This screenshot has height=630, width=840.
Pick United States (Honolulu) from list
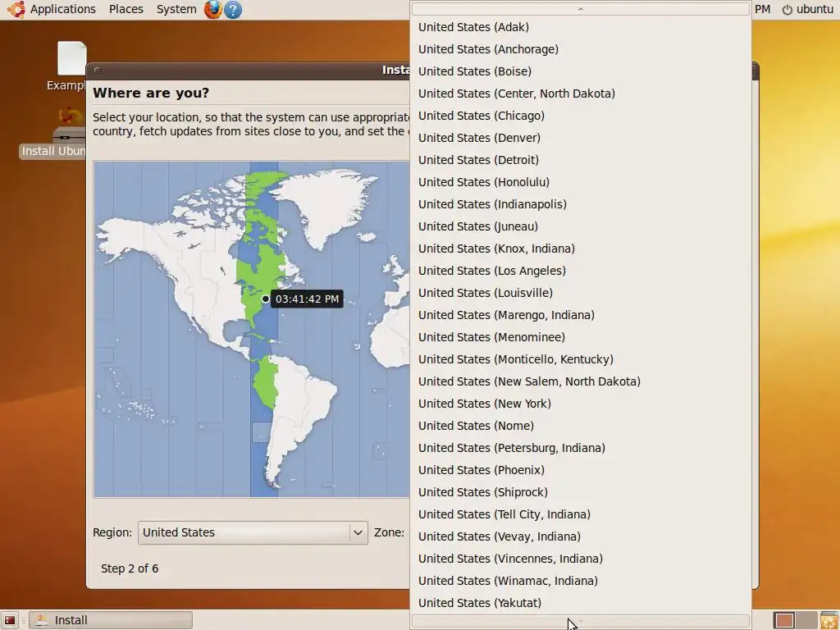coord(580,182)
